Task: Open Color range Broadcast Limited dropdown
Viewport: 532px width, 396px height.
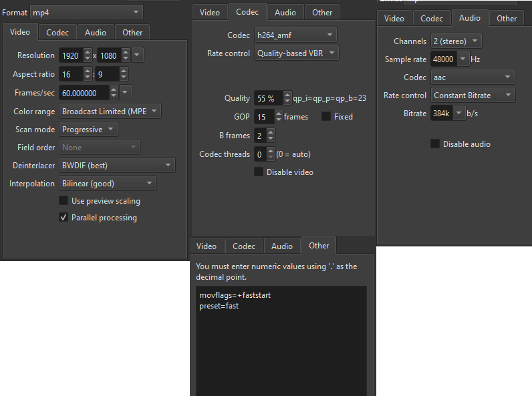Action: pyautogui.click(x=110, y=112)
